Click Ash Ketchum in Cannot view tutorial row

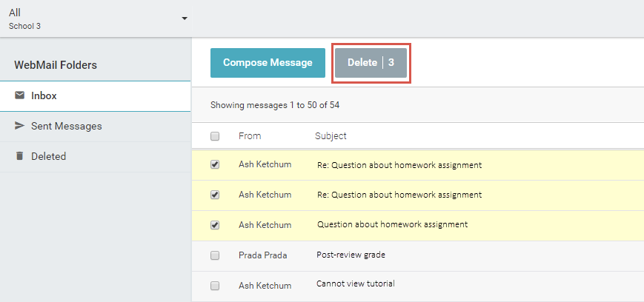tap(265, 286)
